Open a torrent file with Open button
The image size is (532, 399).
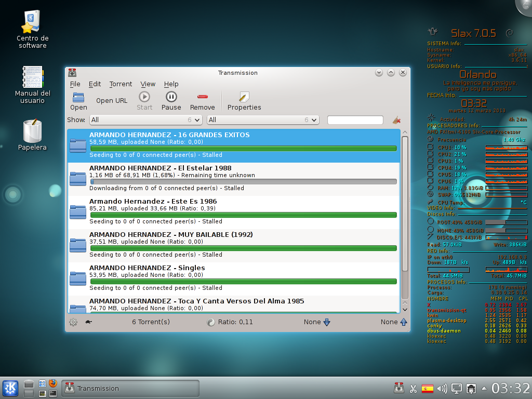click(x=78, y=101)
